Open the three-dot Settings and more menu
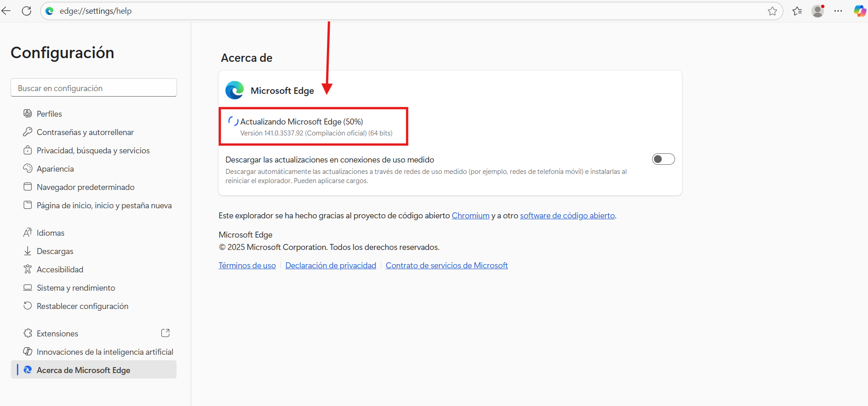 [838, 11]
